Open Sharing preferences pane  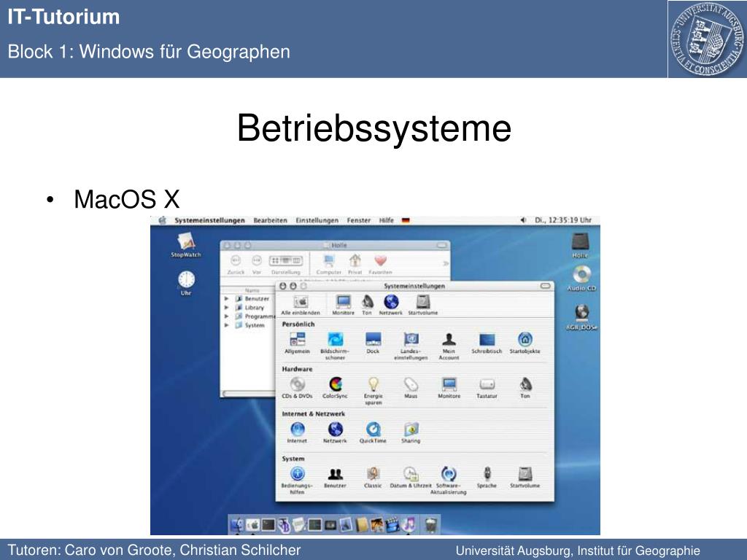coord(411,433)
